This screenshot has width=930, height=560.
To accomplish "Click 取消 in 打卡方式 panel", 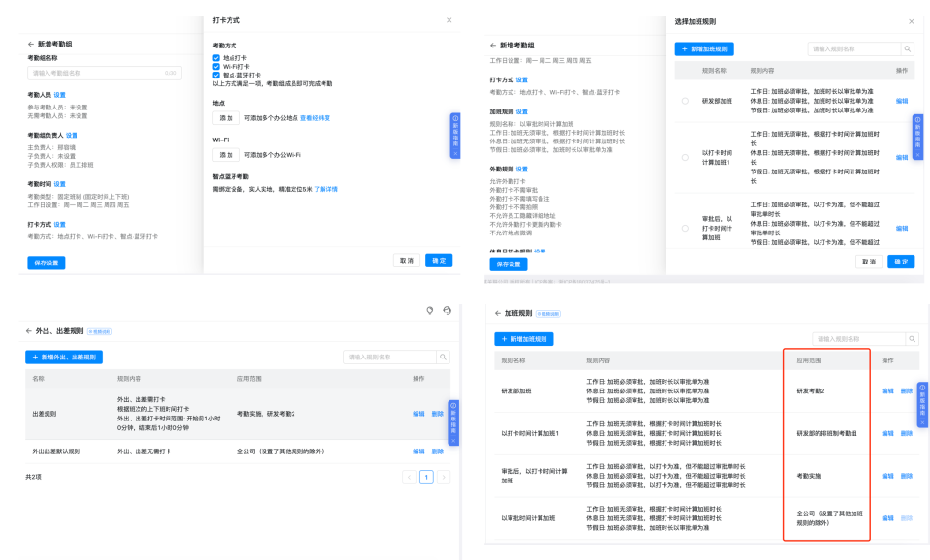I will pos(407,261).
